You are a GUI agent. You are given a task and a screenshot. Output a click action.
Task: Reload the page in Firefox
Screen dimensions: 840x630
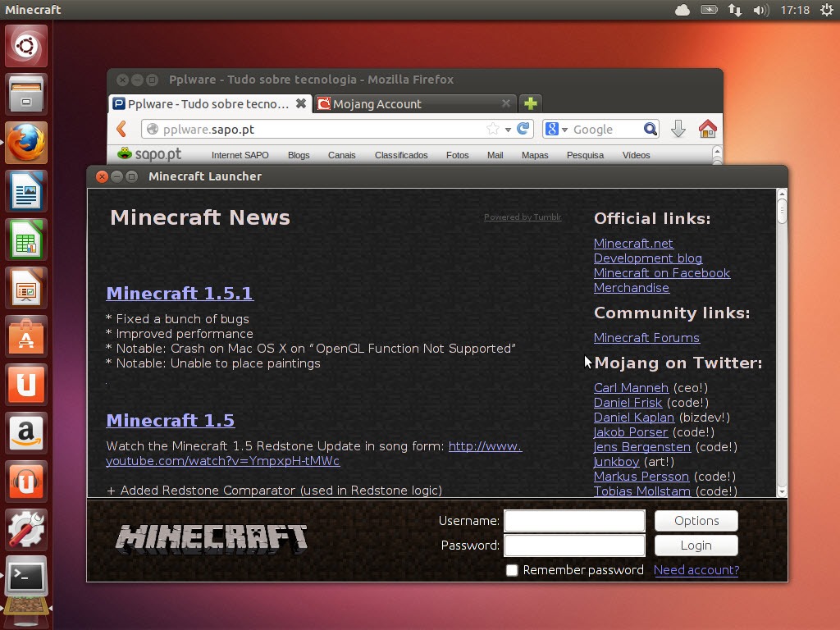click(523, 129)
